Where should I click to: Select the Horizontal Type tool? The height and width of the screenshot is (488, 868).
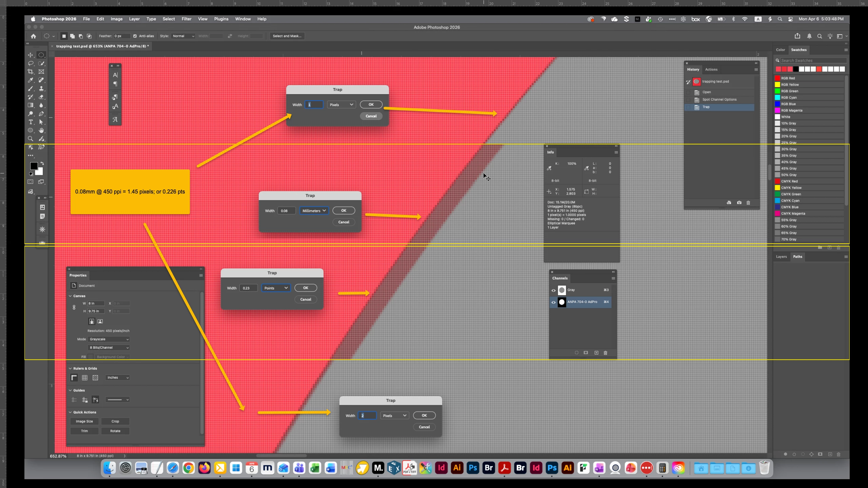pyautogui.click(x=31, y=122)
